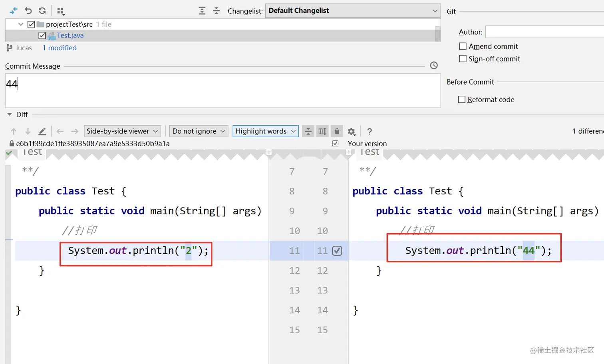Click the Collapse All icon above the file tree
This screenshot has height=364, width=604.
[x=217, y=11]
